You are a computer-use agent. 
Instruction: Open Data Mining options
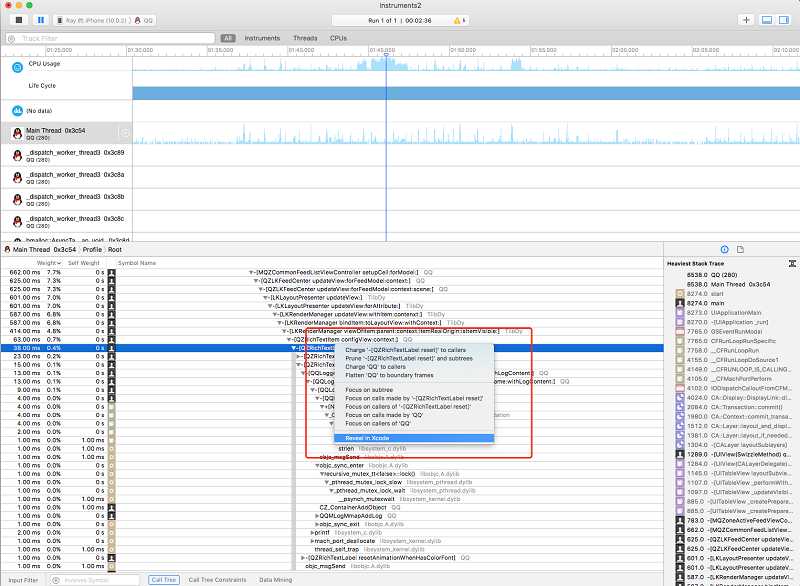click(276, 580)
